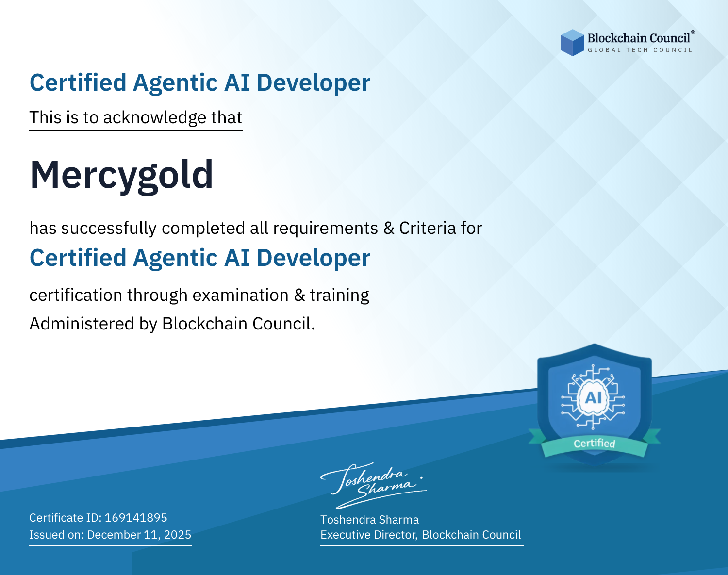Select "certification through examination & training" line
The image size is (728, 575).
[199, 295]
